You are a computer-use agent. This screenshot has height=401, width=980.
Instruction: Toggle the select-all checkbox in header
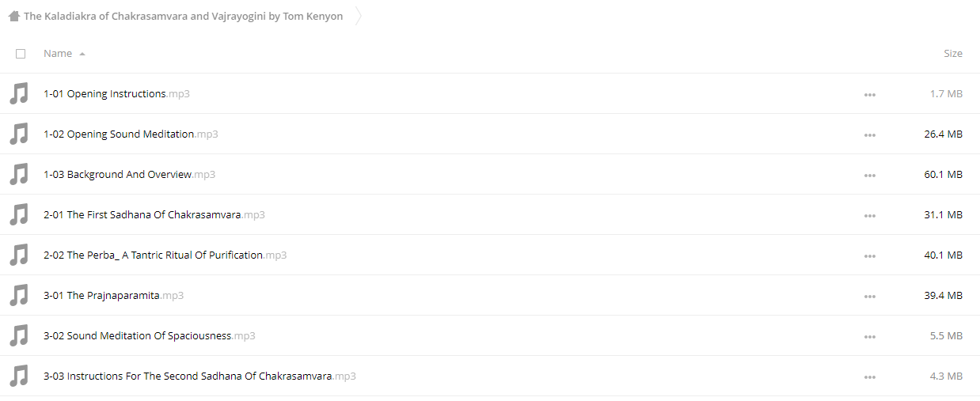coord(21,54)
